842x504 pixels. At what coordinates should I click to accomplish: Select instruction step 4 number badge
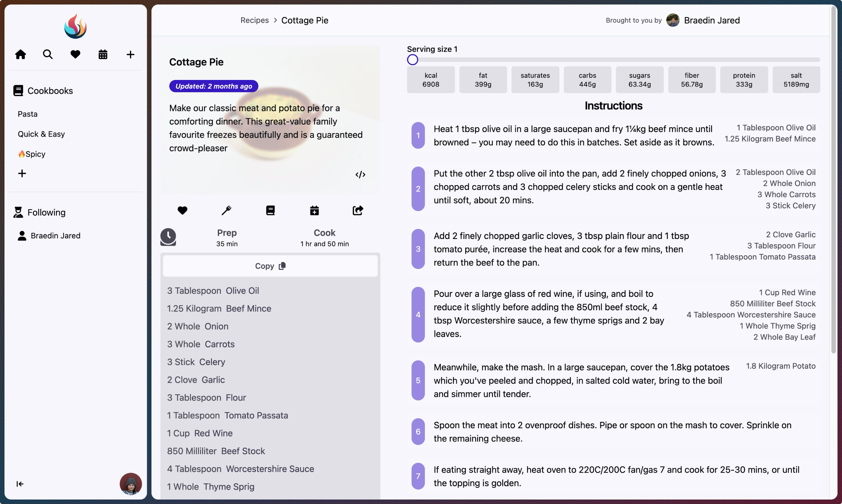click(418, 315)
